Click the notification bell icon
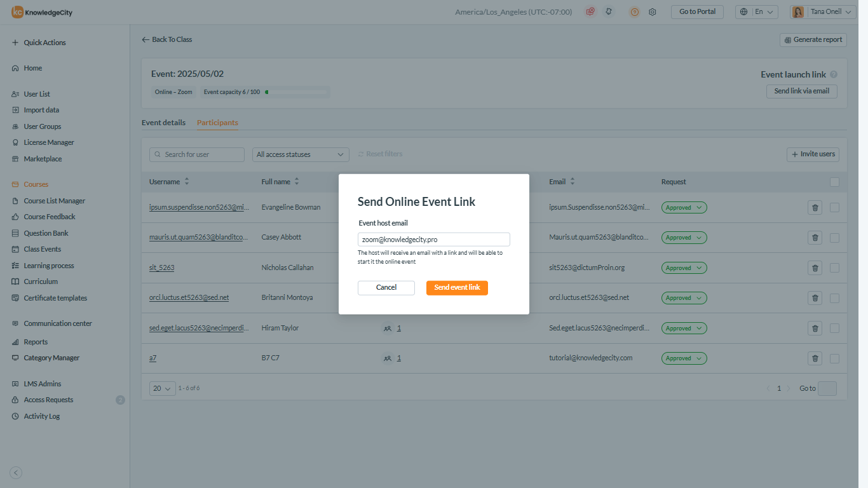The image size is (868, 488). point(609,12)
